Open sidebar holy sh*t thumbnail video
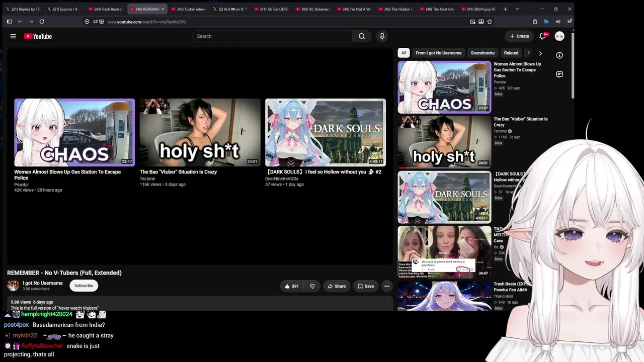The height and width of the screenshot is (362, 644). tap(444, 142)
